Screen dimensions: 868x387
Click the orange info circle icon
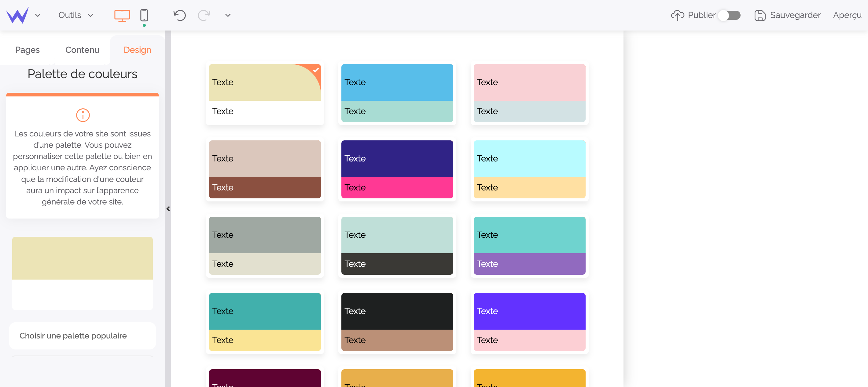pyautogui.click(x=83, y=115)
